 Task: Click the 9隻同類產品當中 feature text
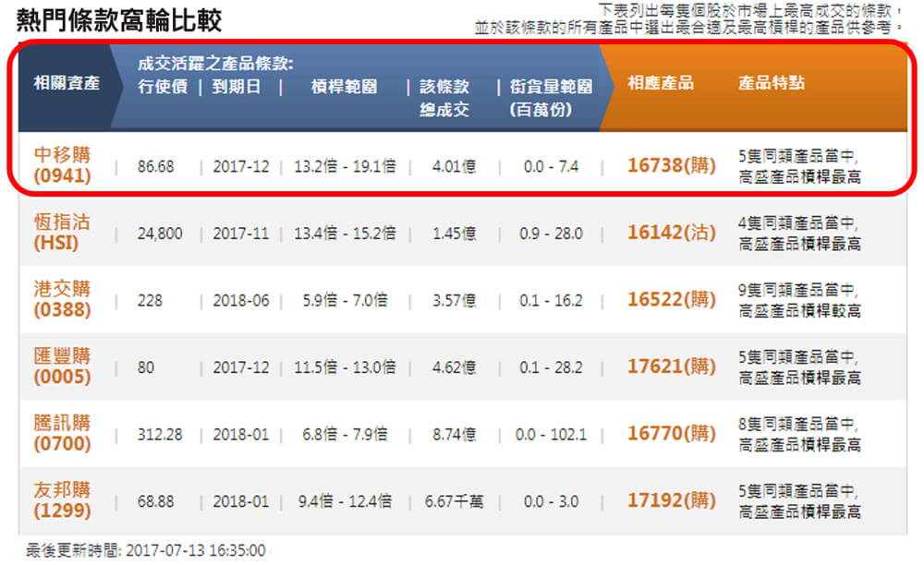point(798,290)
